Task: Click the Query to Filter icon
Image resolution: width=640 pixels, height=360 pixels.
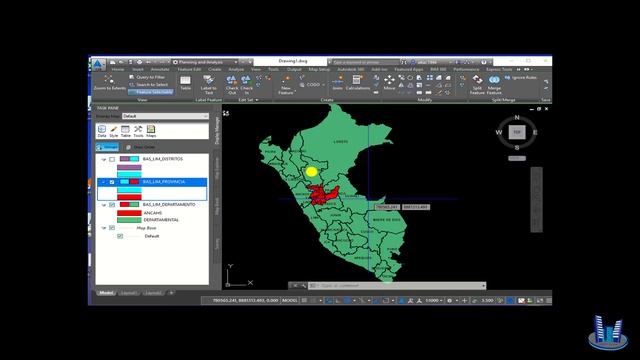Action: 131,77
